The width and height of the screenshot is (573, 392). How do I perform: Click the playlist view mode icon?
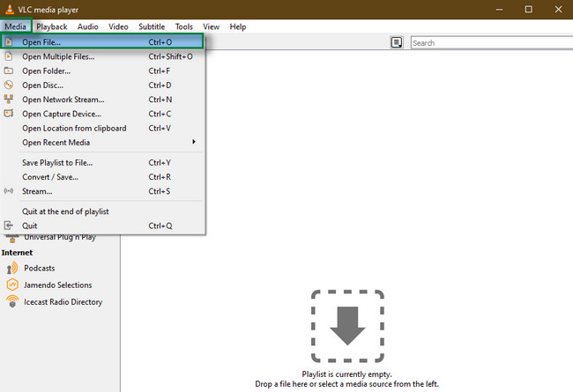(x=397, y=42)
